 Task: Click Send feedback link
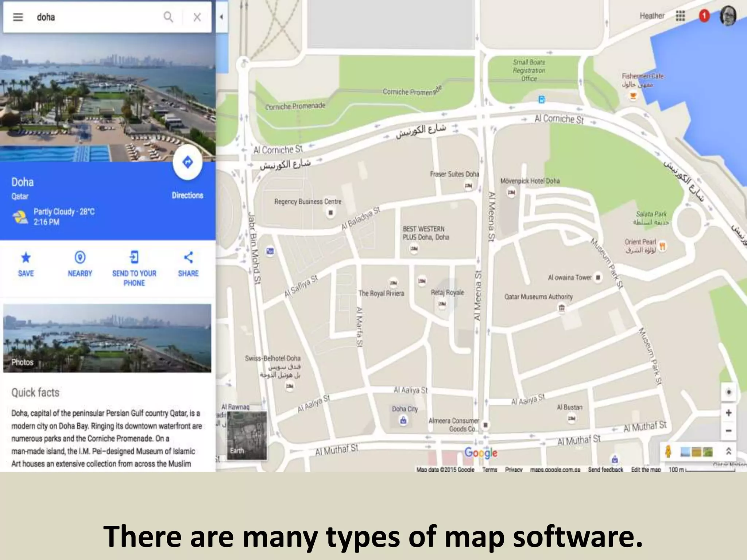click(x=605, y=470)
